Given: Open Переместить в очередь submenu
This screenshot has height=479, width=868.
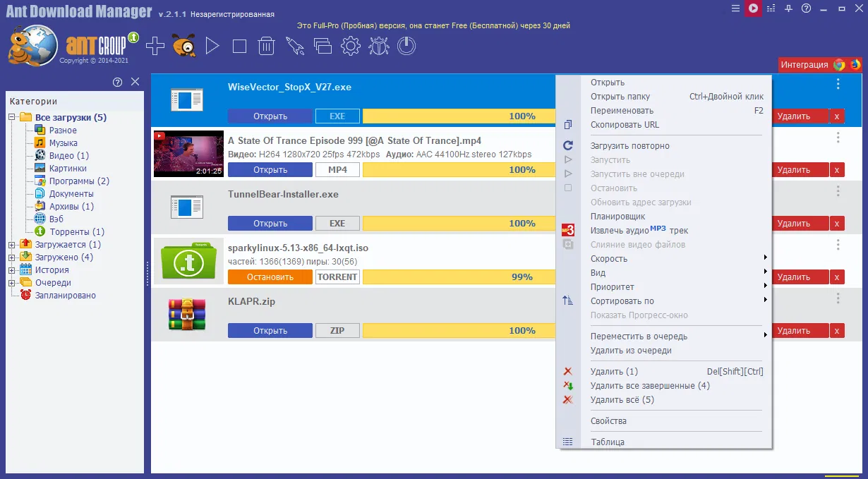Looking at the screenshot, I should click(664, 336).
